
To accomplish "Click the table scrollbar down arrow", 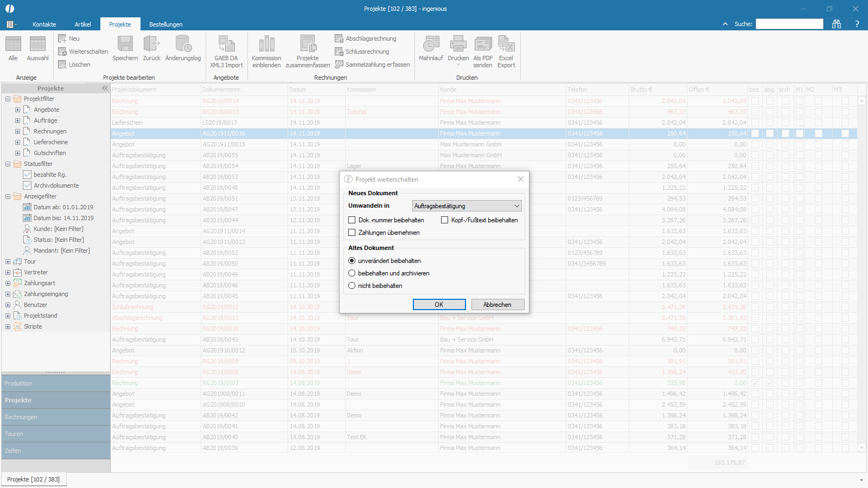I will [861, 448].
